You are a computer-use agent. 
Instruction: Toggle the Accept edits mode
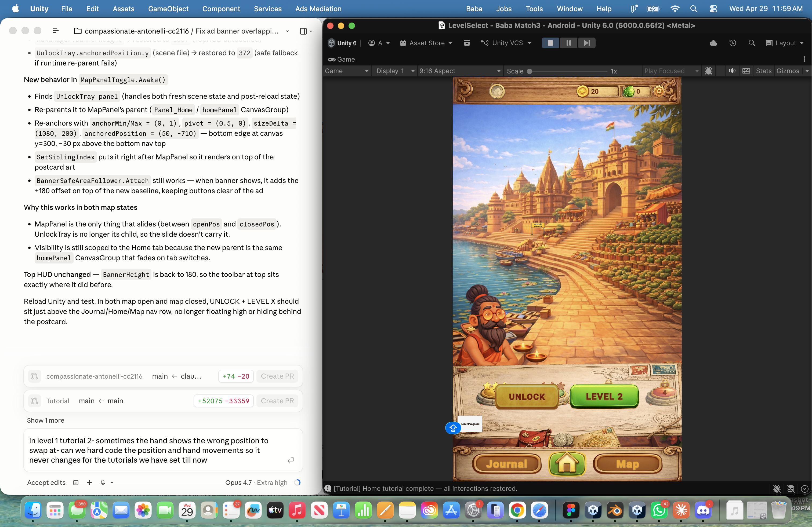point(46,482)
